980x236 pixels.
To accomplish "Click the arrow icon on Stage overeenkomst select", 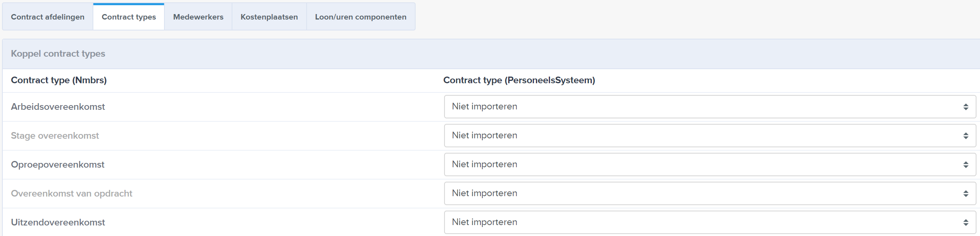I will tap(966, 136).
